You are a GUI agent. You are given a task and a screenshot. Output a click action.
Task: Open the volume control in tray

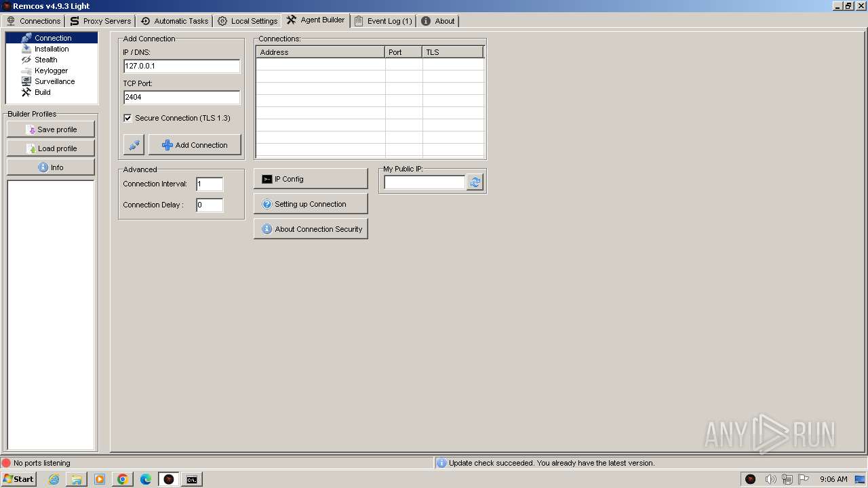770,479
